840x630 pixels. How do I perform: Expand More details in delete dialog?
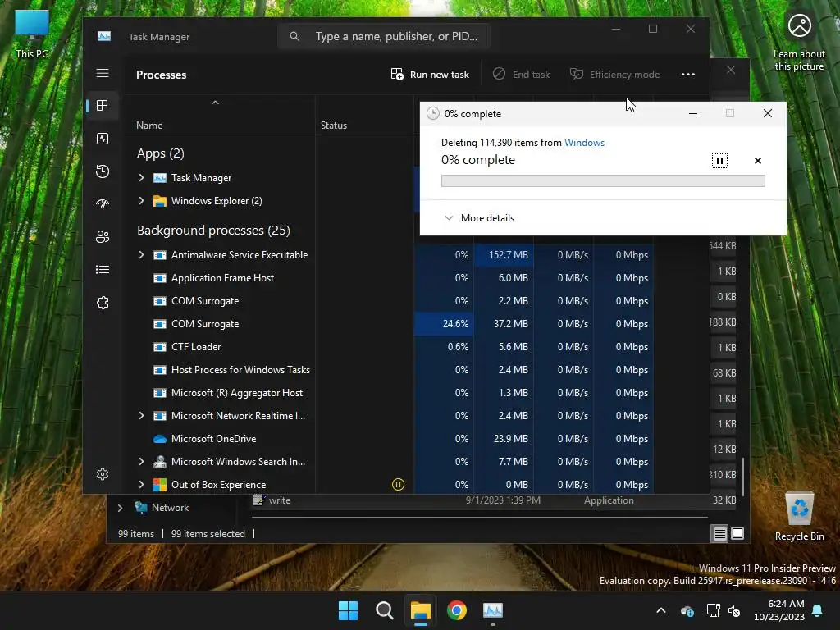point(479,218)
